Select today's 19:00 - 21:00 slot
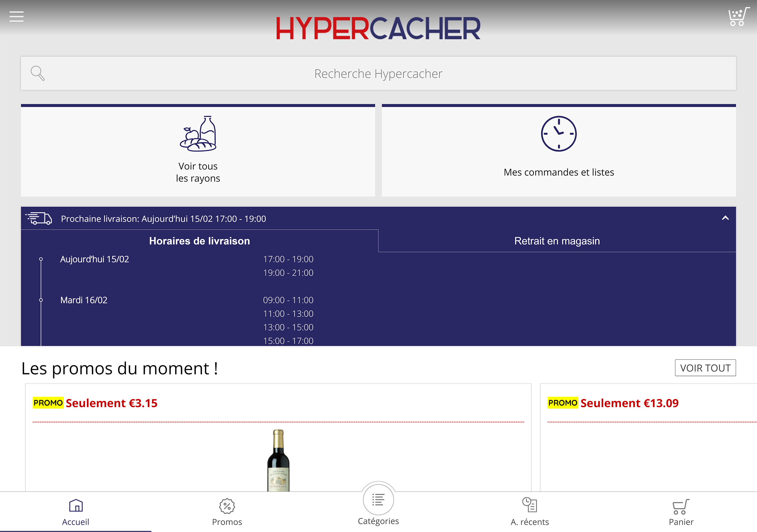This screenshot has width=757, height=532. pos(288,273)
